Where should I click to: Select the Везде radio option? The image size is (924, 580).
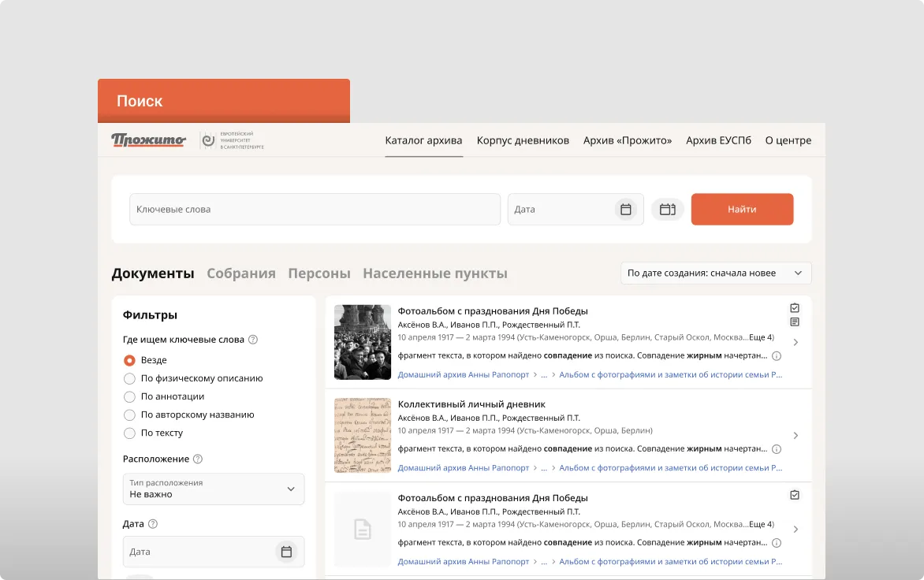point(130,360)
